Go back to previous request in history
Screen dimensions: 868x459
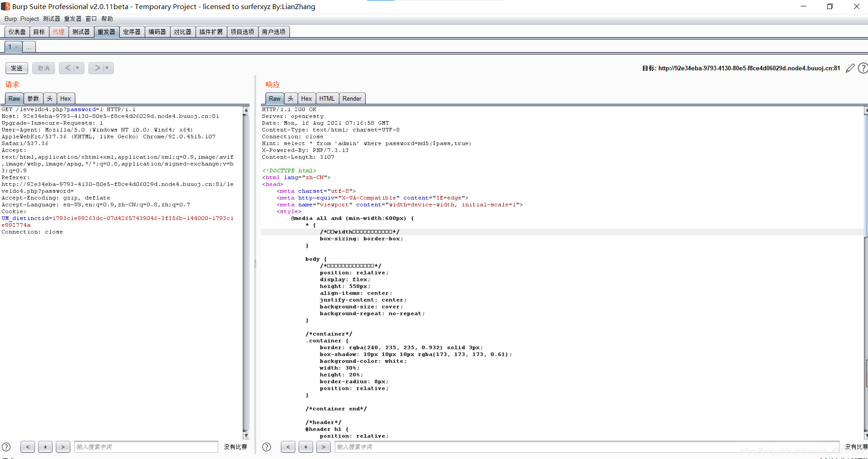pyautogui.click(x=68, y=68)
